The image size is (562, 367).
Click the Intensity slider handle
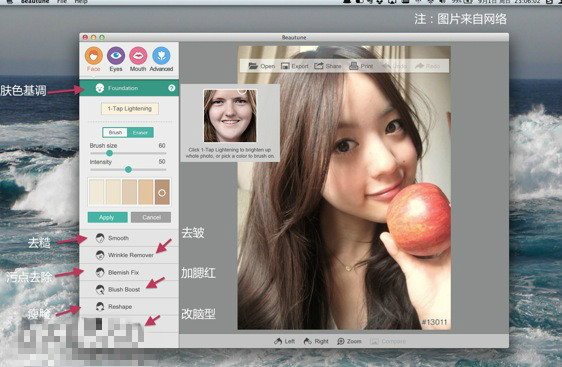(128, 170)
